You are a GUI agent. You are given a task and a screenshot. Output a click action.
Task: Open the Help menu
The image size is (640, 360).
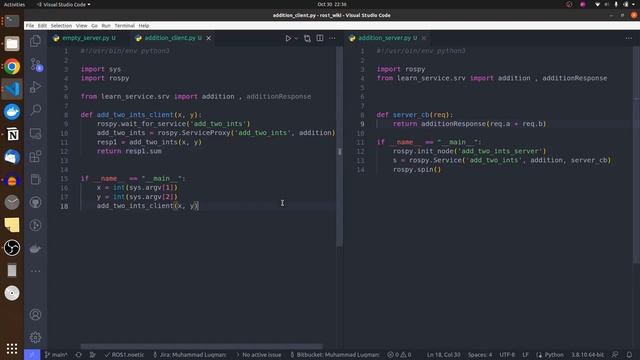(144, 25)
